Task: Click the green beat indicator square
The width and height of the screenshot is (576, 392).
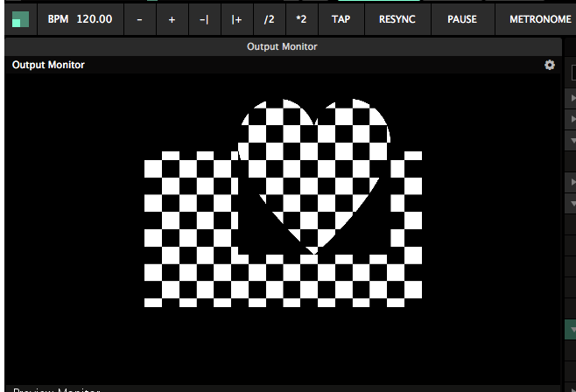Action: pyautogui.click(x=19, y=18)
